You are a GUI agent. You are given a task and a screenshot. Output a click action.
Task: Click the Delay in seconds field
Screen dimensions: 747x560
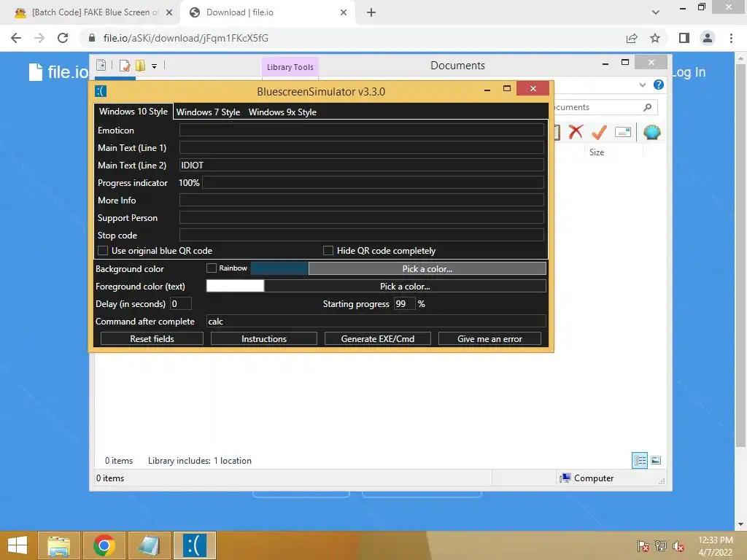pyautogui.click(x=181, y=304)
